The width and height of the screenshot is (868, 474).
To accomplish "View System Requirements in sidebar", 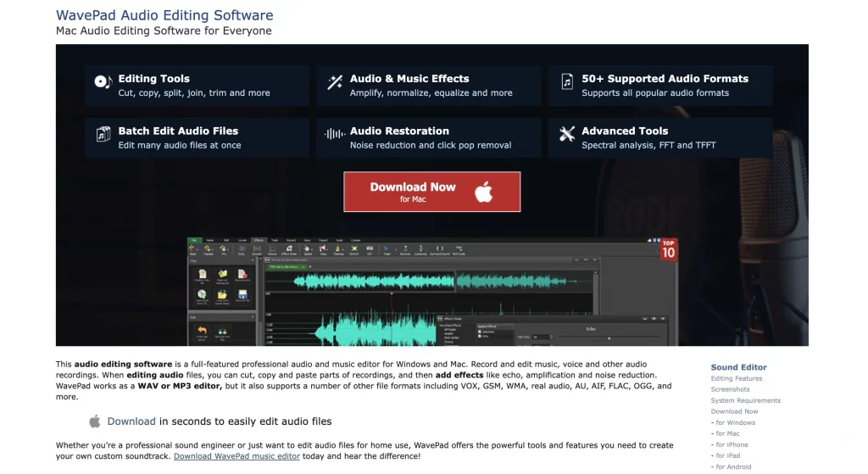I will click(x=746, y=401).
